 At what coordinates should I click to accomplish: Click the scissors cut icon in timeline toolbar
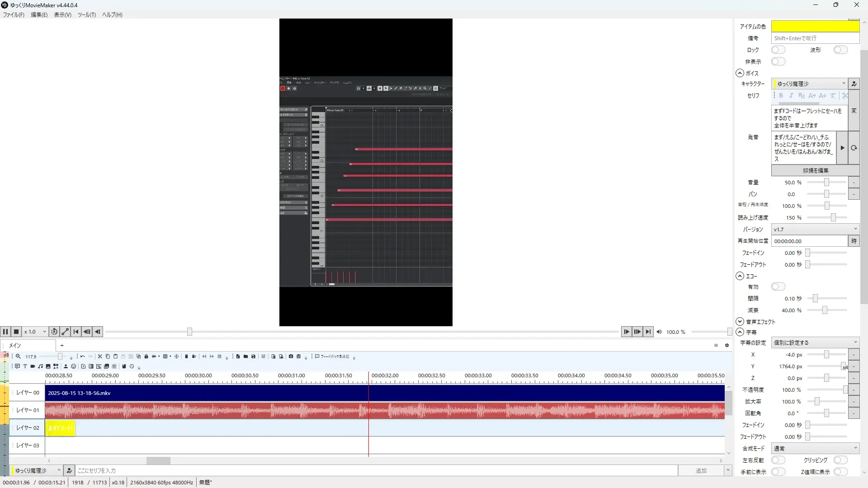tap(100, 357)
